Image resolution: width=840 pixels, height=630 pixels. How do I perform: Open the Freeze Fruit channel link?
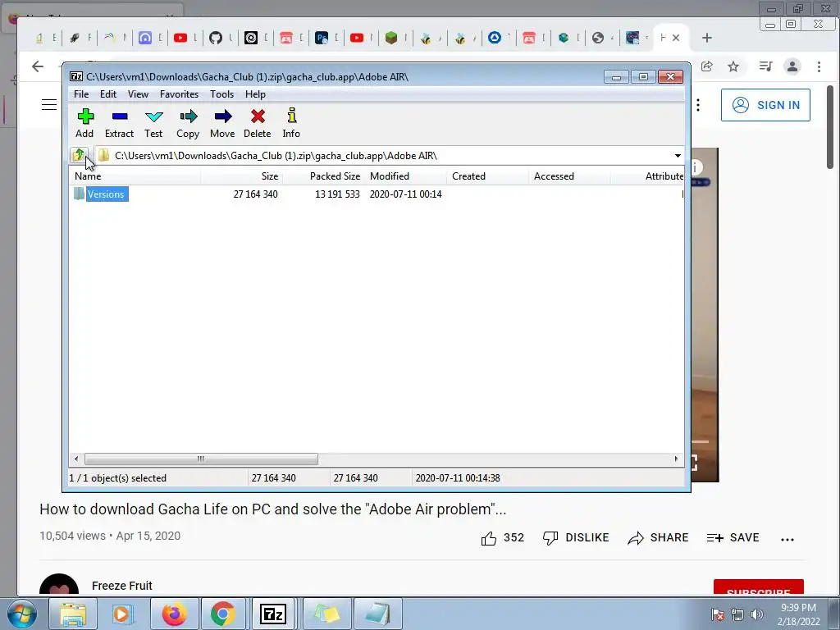[x=122, y=586]
